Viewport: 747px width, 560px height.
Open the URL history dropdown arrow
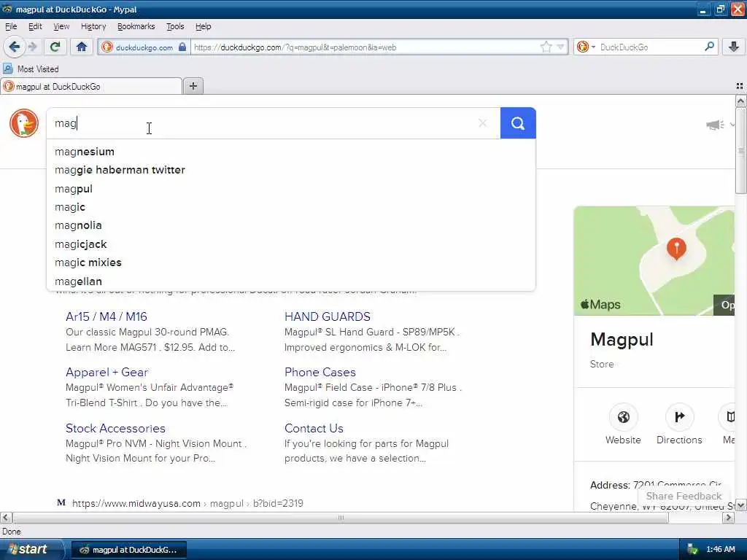[561, 47]
